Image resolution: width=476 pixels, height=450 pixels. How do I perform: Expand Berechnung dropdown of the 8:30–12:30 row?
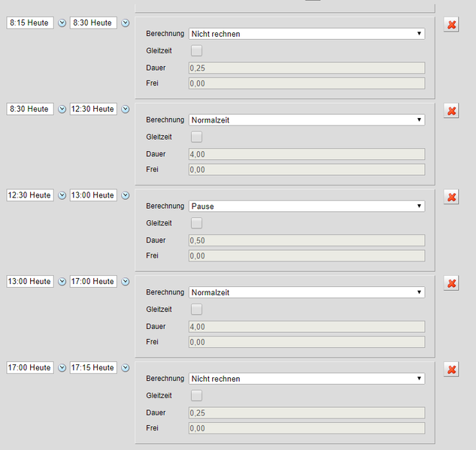tap(307, 119)
